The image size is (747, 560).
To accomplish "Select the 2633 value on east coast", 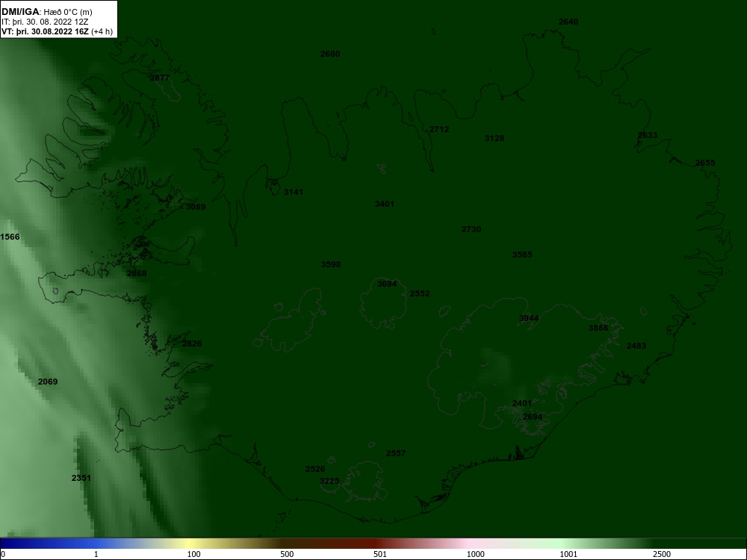I will [x=648, y=135].
